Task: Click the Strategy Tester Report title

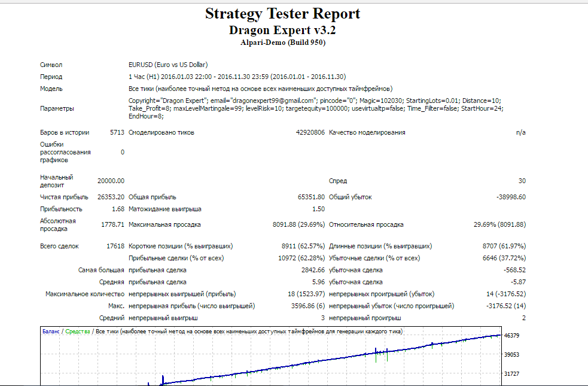Action: 282,14
